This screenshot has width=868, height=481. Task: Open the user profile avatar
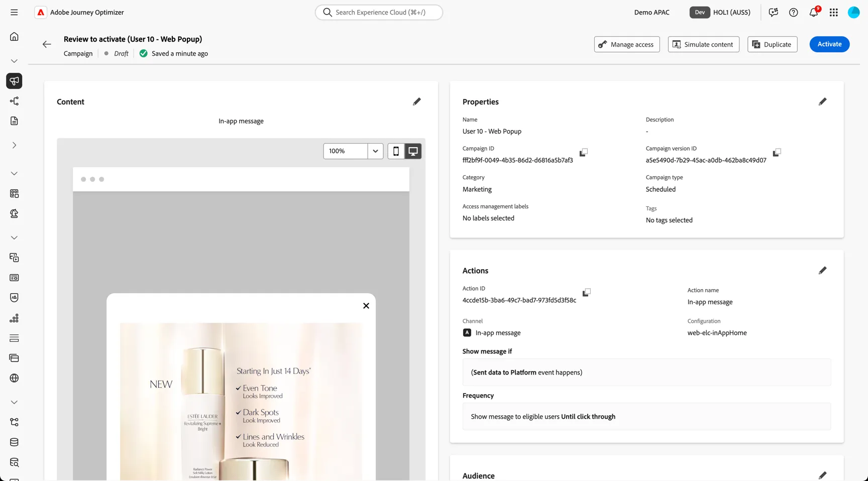(x=853, y=12)
